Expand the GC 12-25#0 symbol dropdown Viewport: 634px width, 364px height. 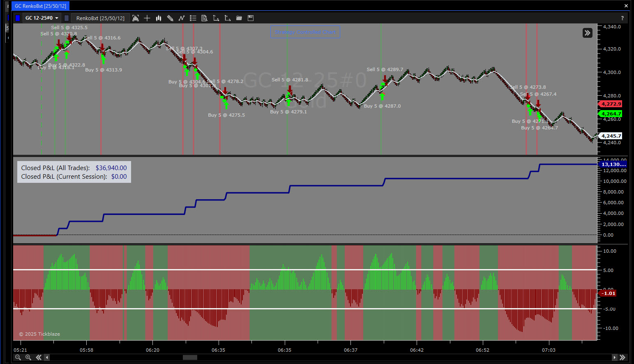(x=42, y=18)
